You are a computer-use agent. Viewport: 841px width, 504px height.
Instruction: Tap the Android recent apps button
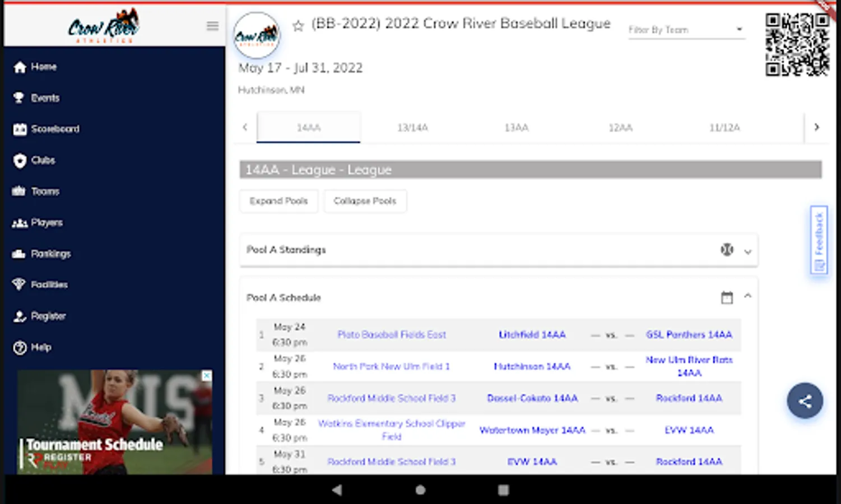[x=504, y=490]
